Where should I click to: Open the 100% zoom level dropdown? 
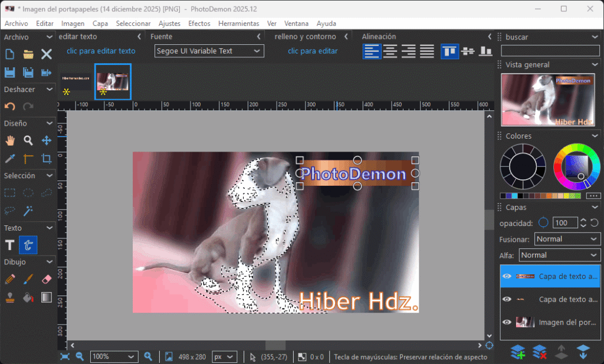(x=114, y=357)
